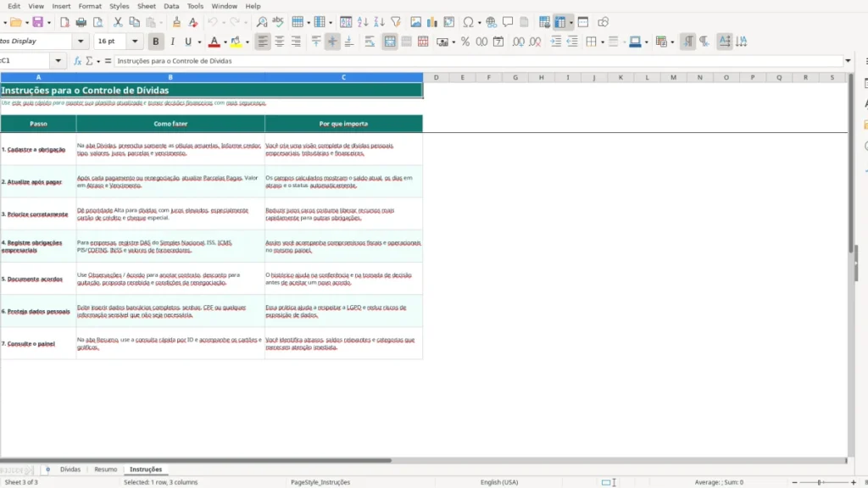The height and width of the screenshot is (488, 868).
Task: Export directly as PDF
Action: point(64,22)
